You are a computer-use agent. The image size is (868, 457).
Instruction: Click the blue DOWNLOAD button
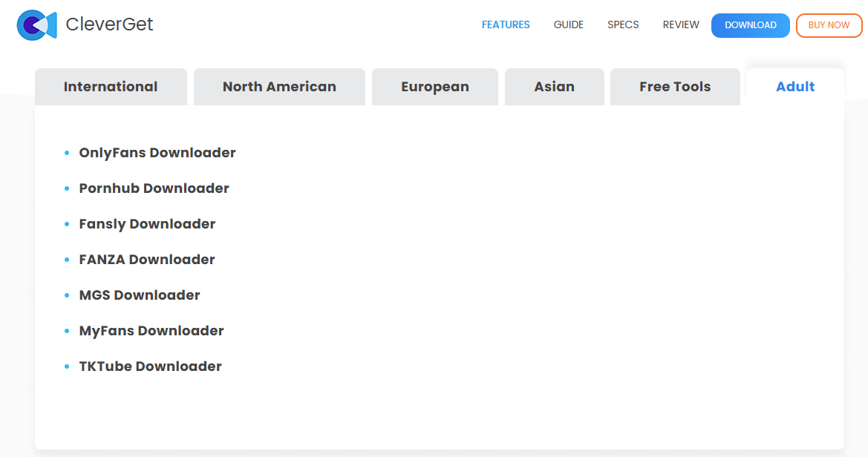(x=751, y=25)
